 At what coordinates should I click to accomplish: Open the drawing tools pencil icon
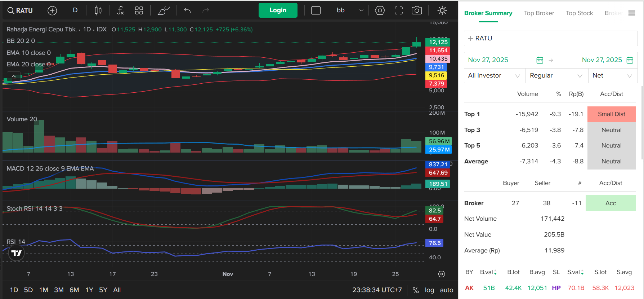[164, 10]
